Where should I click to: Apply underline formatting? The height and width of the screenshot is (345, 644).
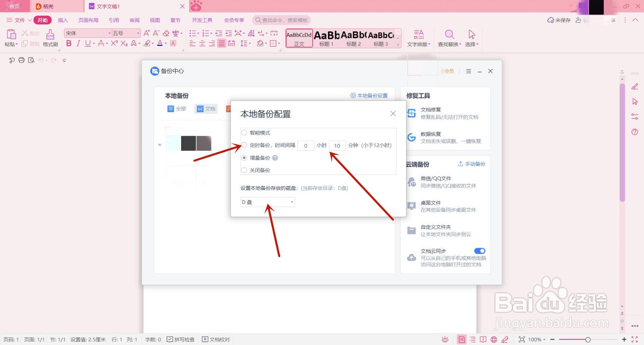(87, 43)
